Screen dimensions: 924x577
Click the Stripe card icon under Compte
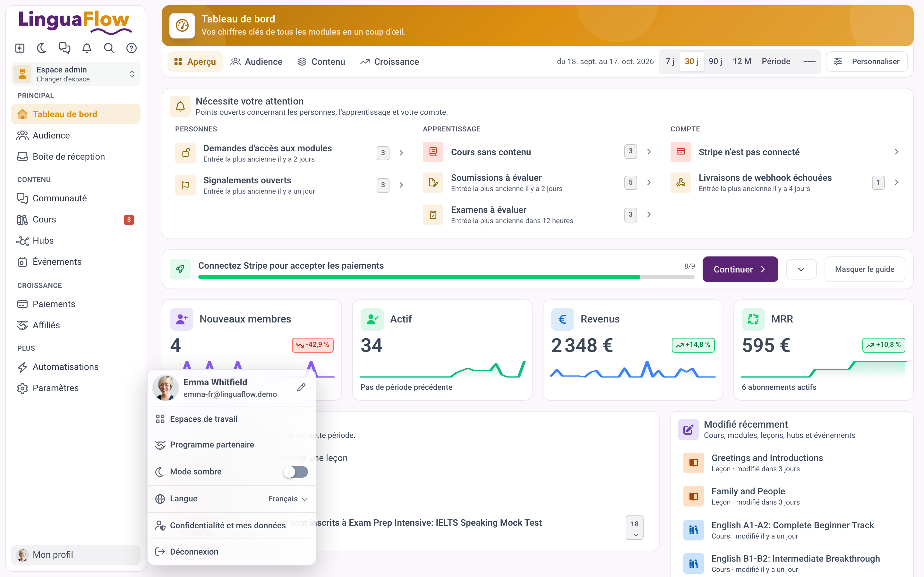coord(680,152)
